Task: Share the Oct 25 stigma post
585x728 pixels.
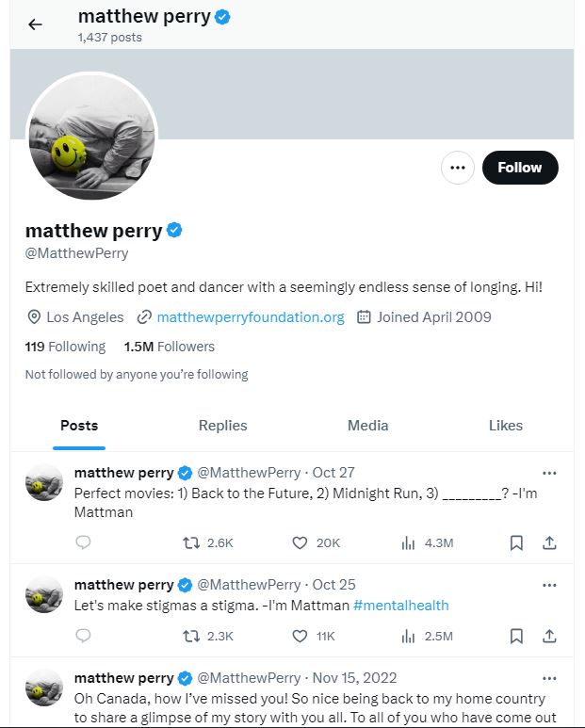Action: click(549, 636)
